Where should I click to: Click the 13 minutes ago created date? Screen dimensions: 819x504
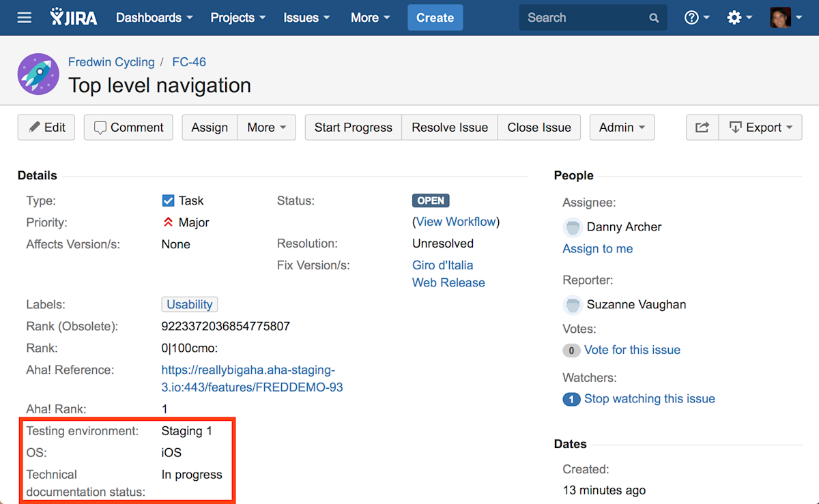click(604, 490)
